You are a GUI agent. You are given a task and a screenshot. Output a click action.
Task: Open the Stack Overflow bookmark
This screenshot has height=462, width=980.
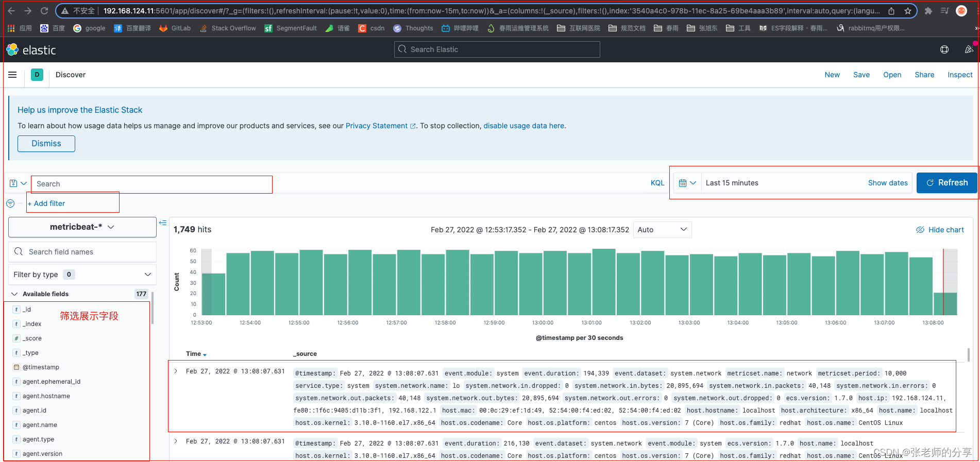227,28
